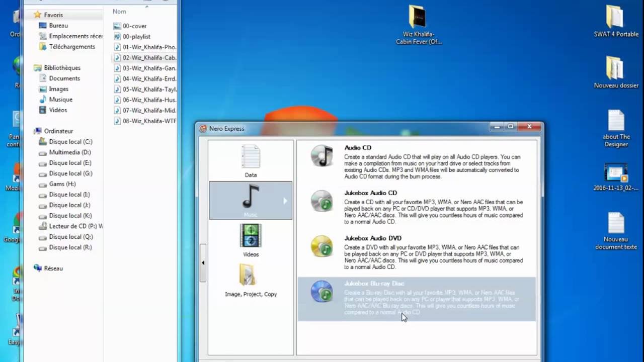
Task: Click the Audio CD disc icon
Action: point(322,156)
